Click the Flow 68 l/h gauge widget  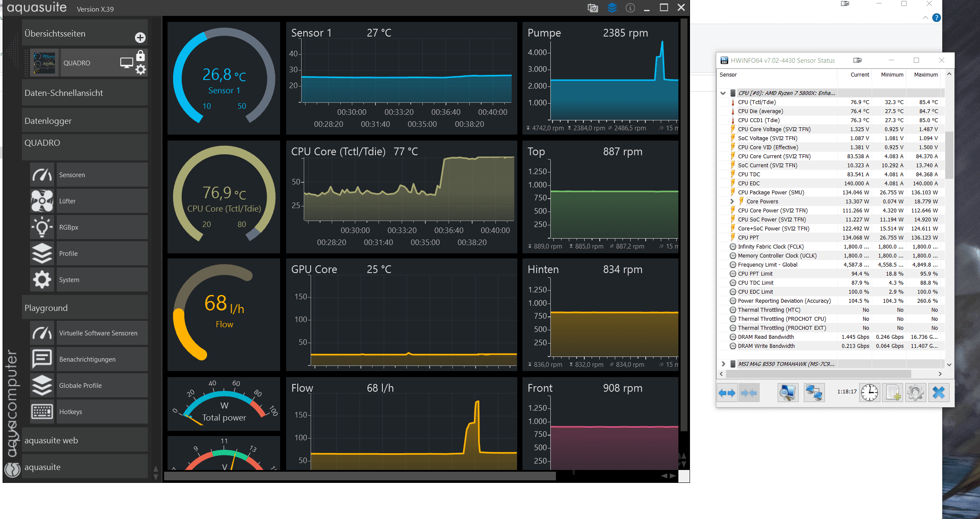tap(224, 314)
